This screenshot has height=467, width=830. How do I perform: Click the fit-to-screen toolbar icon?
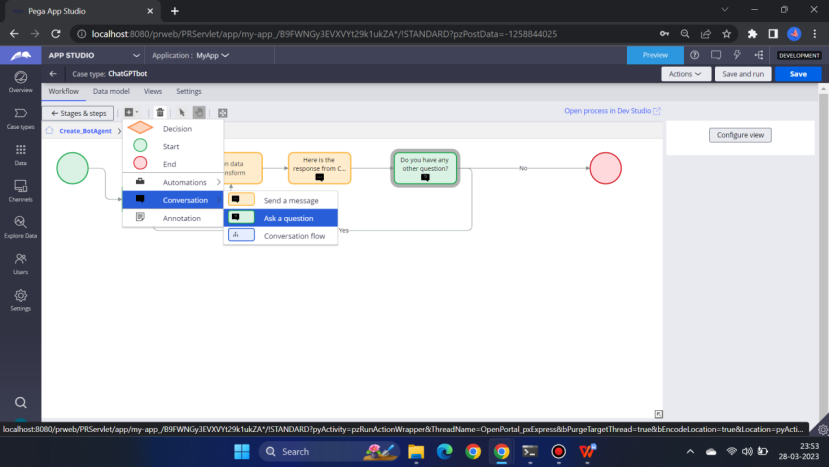223,113
